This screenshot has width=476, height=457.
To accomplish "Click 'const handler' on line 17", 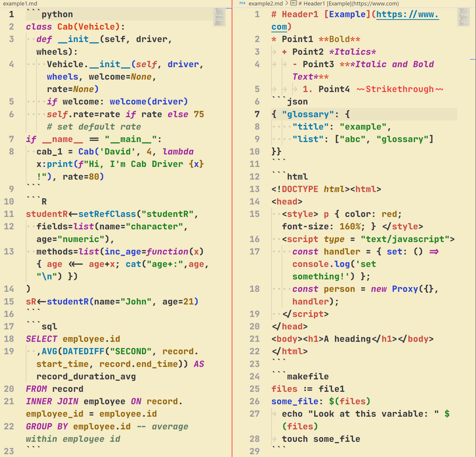I will (x=326, y=252).
